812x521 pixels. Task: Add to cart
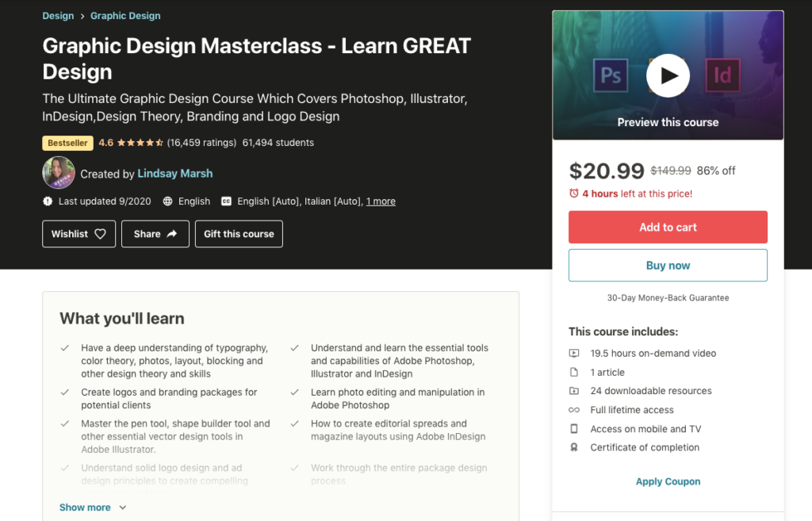point(668,227)
